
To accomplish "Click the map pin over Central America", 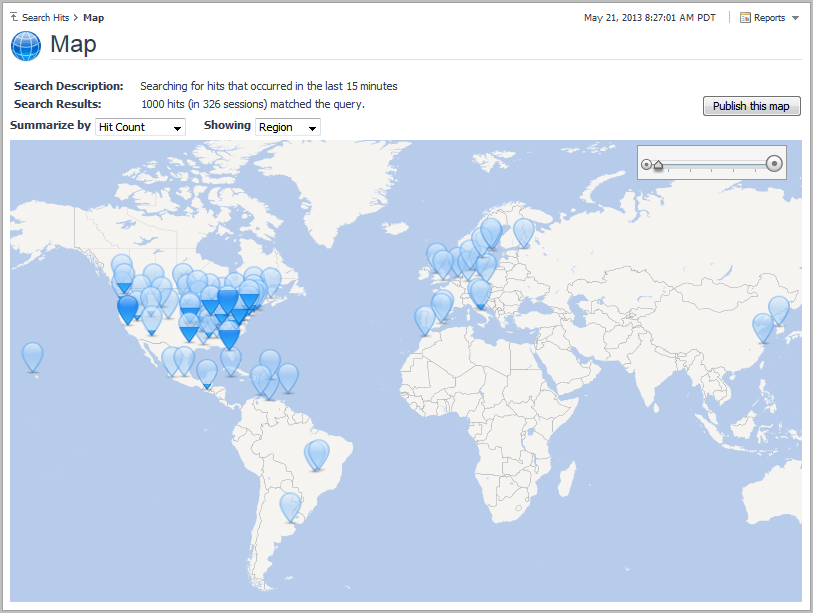I will pos(207,374).
